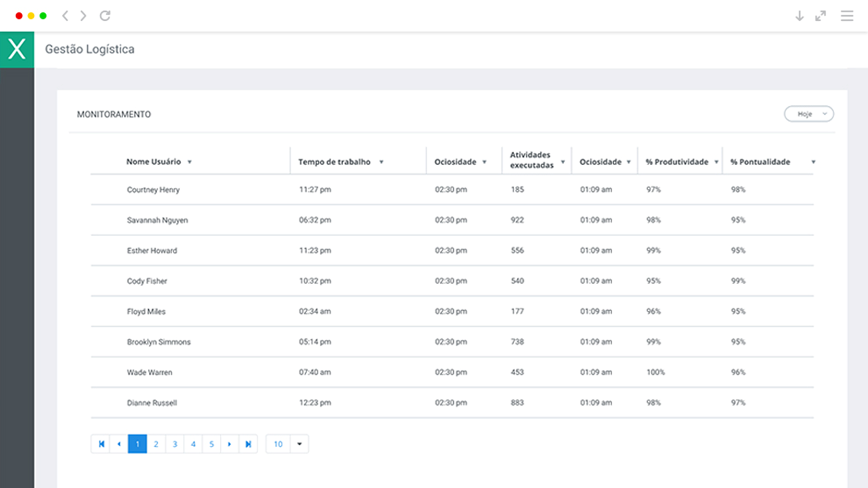This screenshot has height=488, width=868.
Task: Select page 2 in pagination
Action: 156,444
